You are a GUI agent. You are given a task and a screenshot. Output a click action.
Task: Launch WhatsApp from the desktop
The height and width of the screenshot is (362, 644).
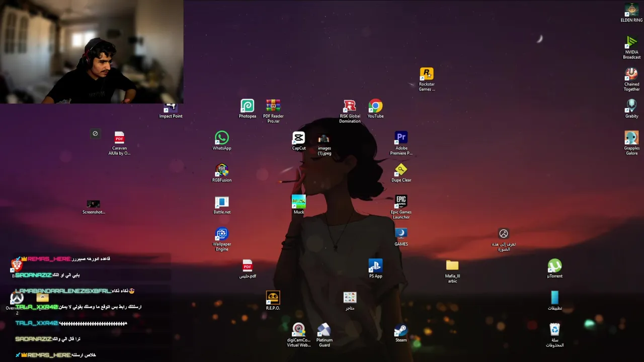[x=222, y=141]
